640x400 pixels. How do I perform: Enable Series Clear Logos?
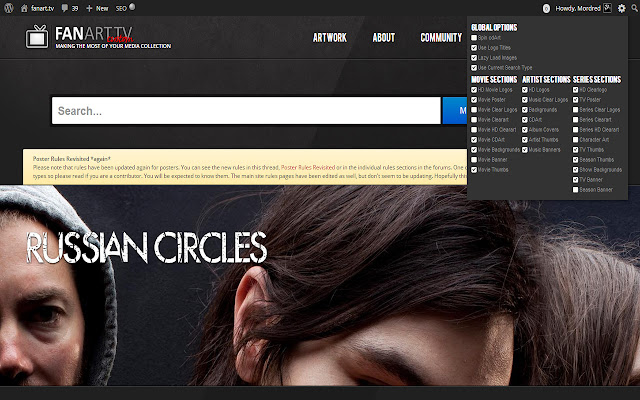(x=576, y=110)
